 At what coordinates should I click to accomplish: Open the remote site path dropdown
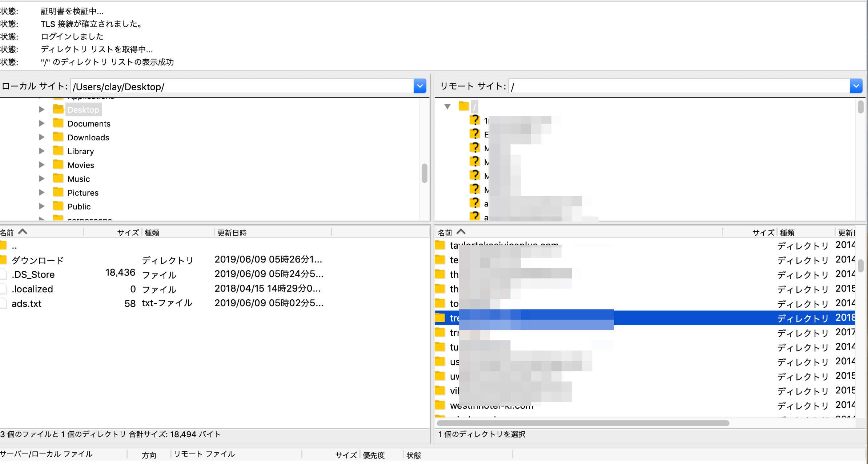856,86
